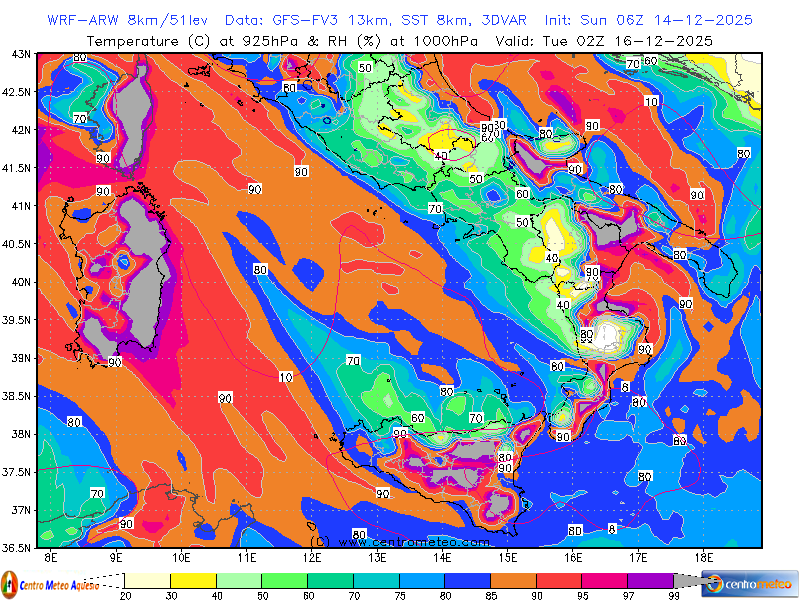Image resolution: width=800 pixels, height=600 pixels.
Task: Click the 8 contour label near 36.5N
Action: pyautogui.click(x=612, y=527)
